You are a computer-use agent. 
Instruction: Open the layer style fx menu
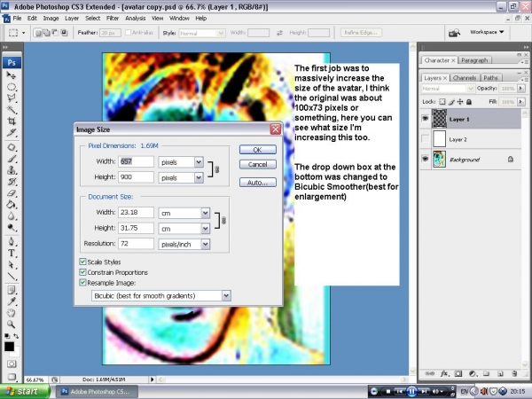click(444, 373)
